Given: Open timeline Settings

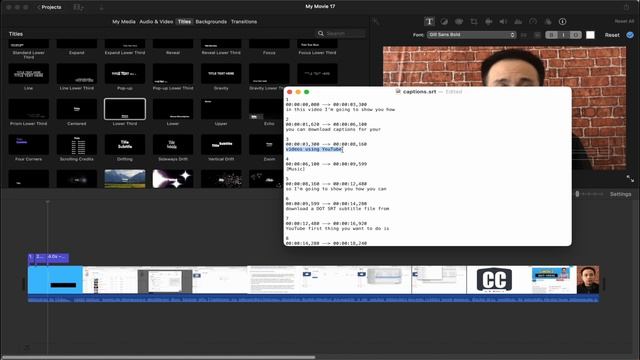Looking at the screenshot, I should click(620, 194).
